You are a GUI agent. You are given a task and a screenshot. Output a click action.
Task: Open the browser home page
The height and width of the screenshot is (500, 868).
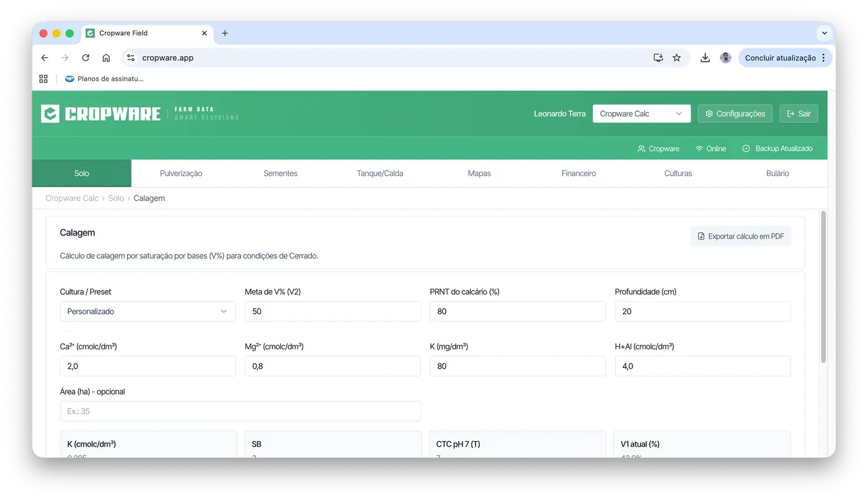(106, 58)
